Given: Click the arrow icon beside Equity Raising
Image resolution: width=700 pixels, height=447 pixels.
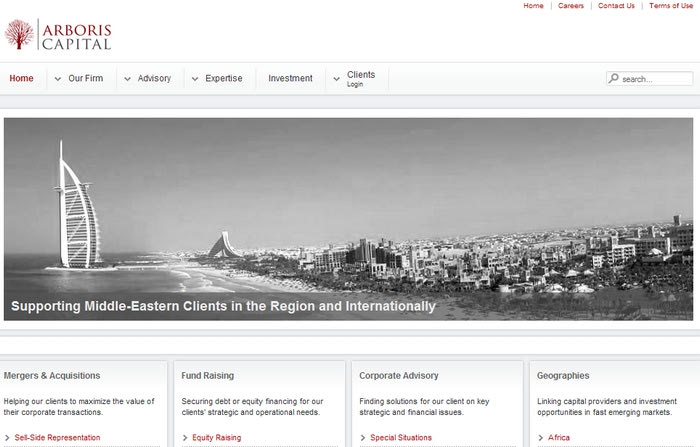Looking at the screenshot, I should tap(185, 438).
